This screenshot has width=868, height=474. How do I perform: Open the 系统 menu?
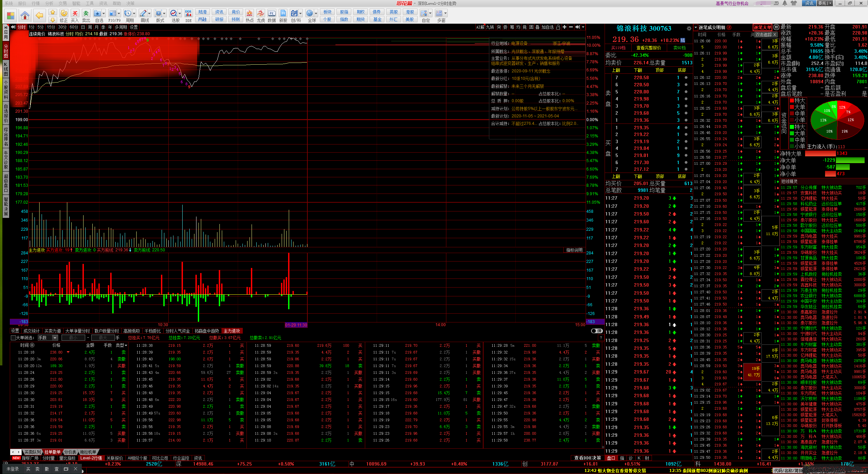[9, 3]
